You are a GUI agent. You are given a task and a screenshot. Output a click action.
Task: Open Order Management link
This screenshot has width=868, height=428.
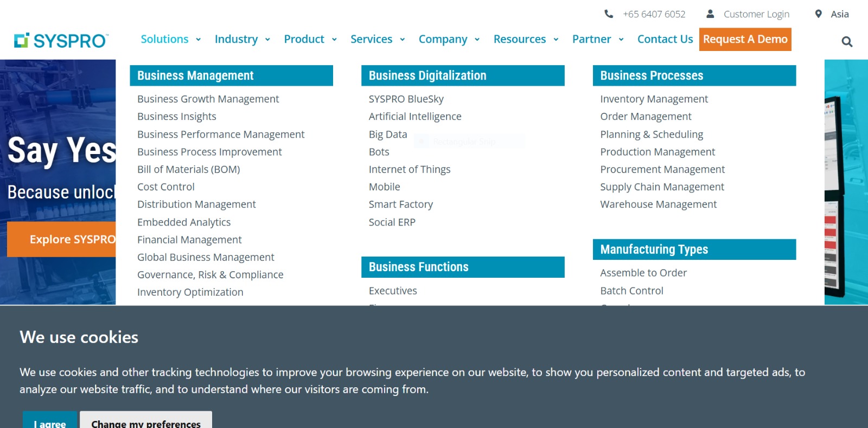point(646,116)
